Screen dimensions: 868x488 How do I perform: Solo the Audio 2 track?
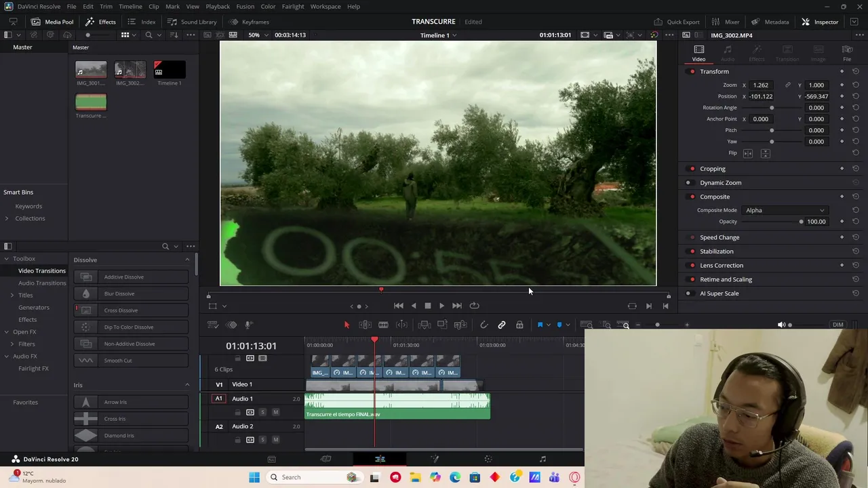(262, 440)
